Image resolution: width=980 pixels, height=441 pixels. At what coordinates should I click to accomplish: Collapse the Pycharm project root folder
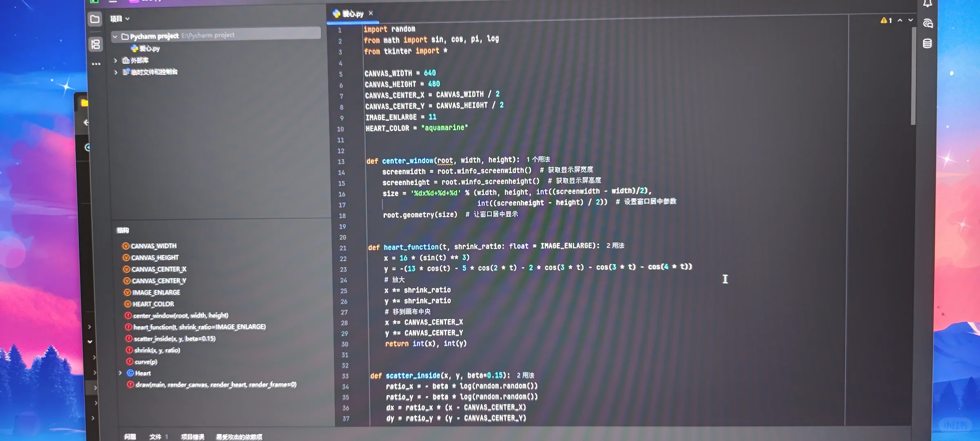pos(115,37)
